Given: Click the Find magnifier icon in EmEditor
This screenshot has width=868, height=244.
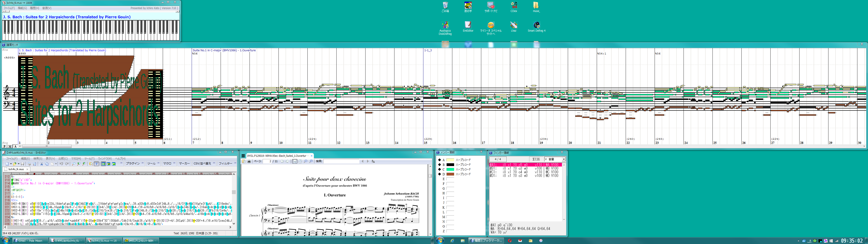Looking at the screenshot, I should point(73,164).
